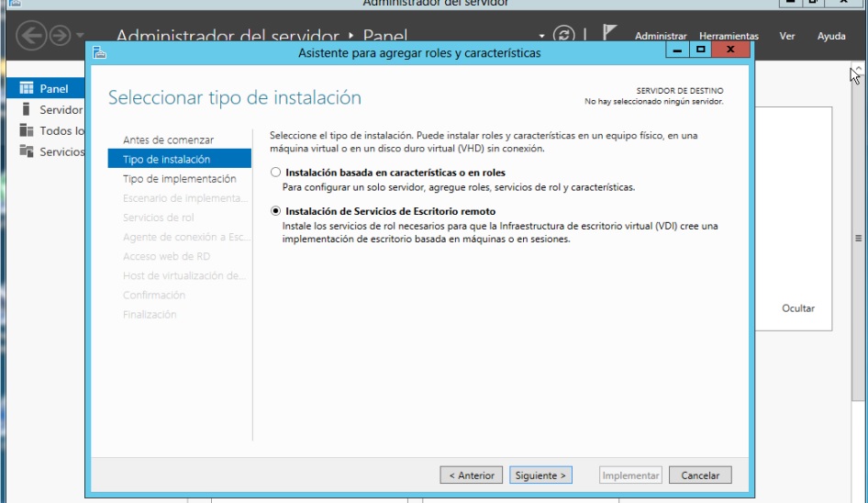Click the 'Siguiente >' button
Screen dimensions: 868x503
[x=540, y=475]
